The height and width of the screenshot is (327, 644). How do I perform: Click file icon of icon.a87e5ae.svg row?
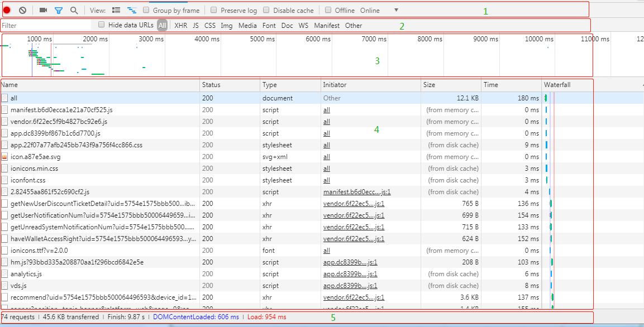pos(4,157)
